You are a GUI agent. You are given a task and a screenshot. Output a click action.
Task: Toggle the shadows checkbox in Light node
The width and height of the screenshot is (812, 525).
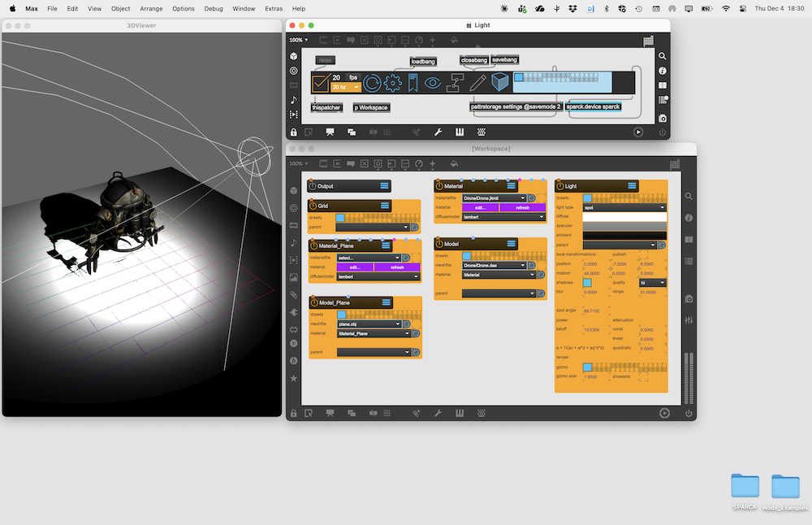[x=587, y=283]
